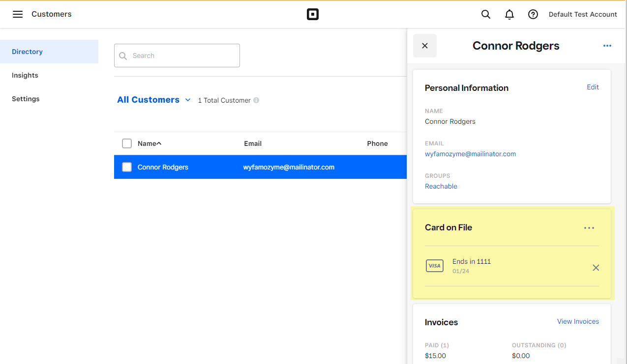627x364 pixels.
Task: Open the help question mark icon
Action: (533, 14)
